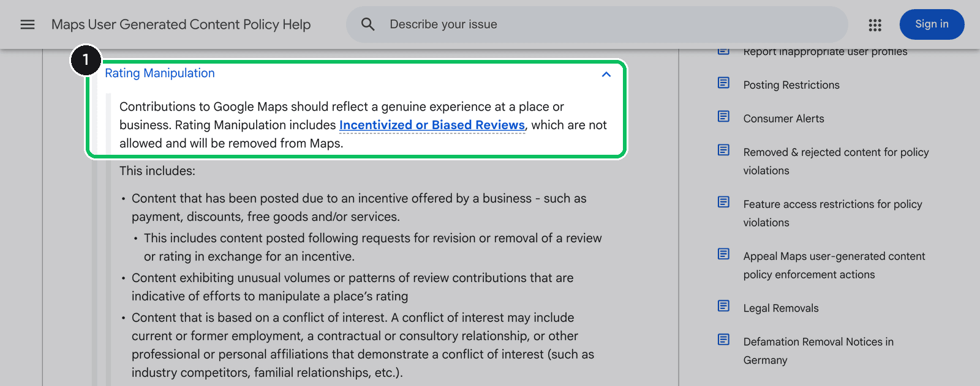Click document icon beside Posting Restrictions

[x=723, y=83]
